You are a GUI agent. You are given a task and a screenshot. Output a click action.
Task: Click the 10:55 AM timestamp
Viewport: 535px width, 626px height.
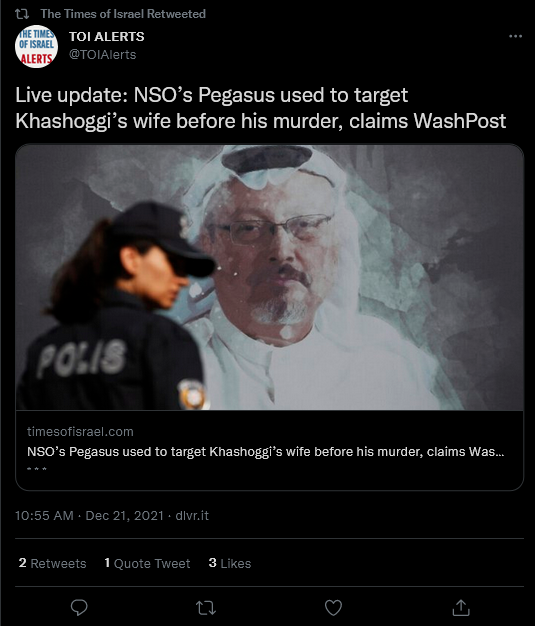(44, 515)
